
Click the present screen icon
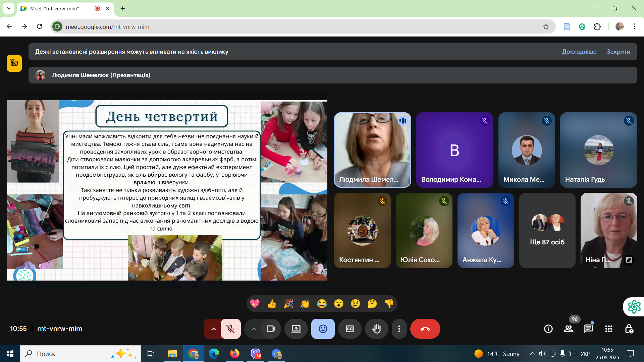[x=296, y=329]
